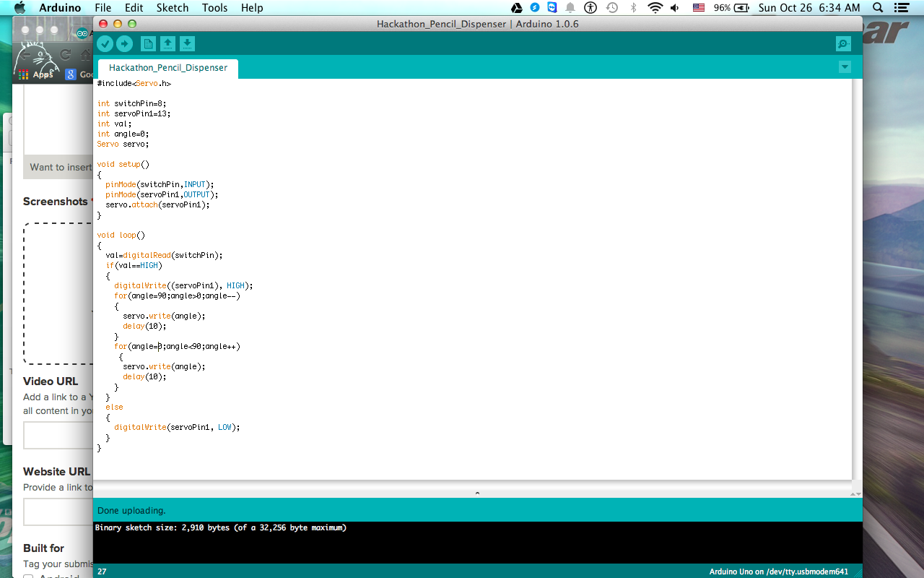Click the divider collapse arrow above console
The height and width of the screenshot is (578, 924).
point(477,493)
